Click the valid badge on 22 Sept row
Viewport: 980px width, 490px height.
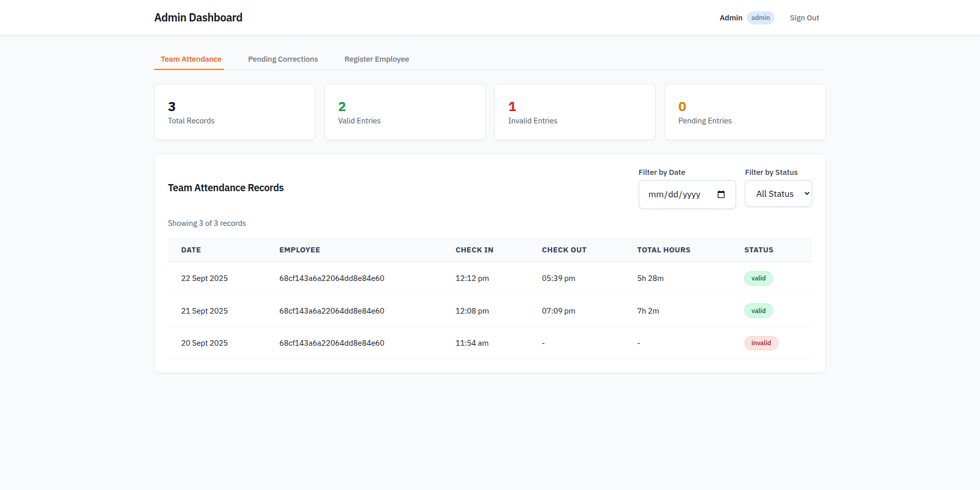(x=758, y=278)
